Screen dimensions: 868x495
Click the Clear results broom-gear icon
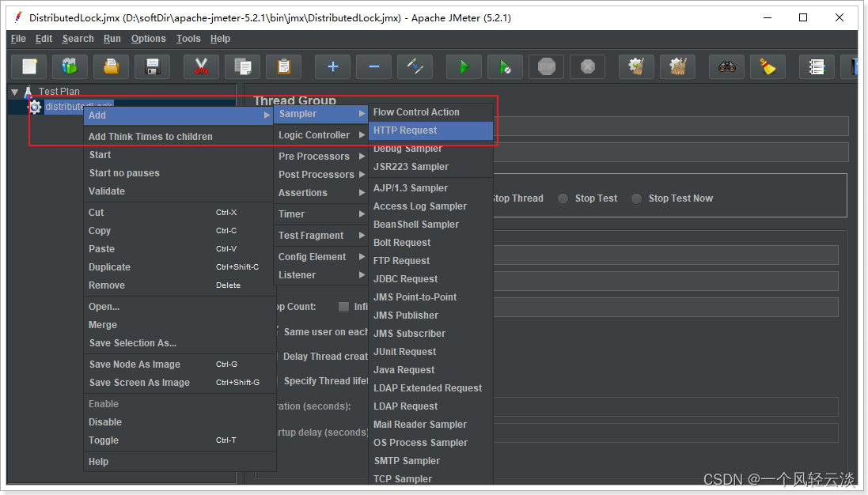(637, 67)
